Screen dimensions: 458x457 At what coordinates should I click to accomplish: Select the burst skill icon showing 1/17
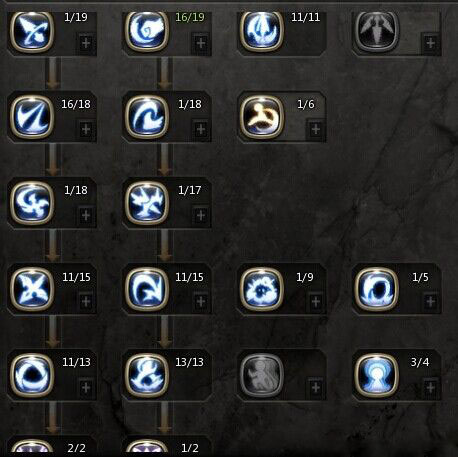tap(147, 203)
